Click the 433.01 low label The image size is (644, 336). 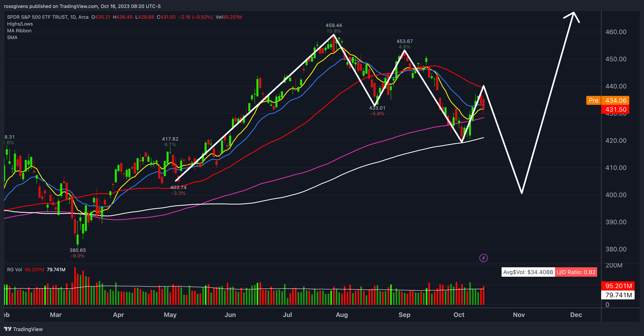pos(377,108)
